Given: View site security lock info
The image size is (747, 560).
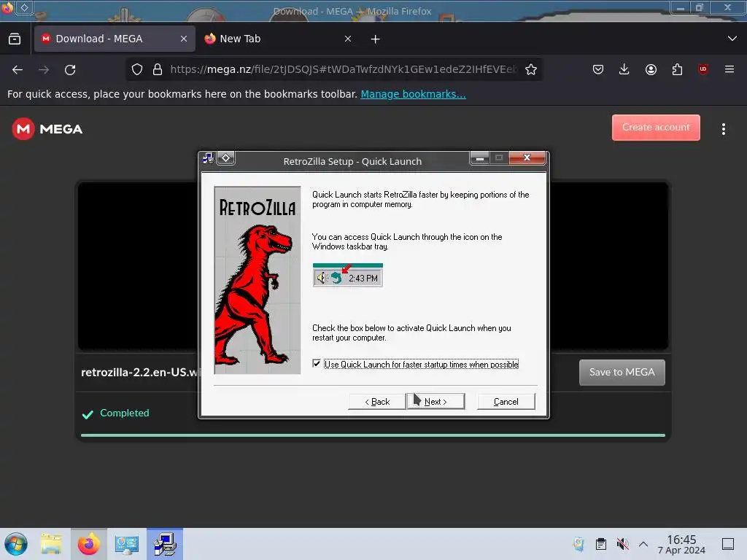Looking at the screenshot, I should tap(158, 69).
